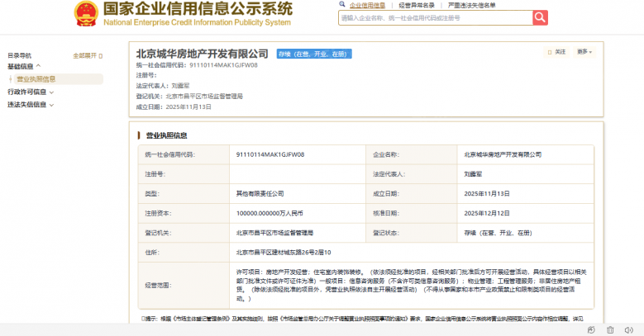Click the 100000.000000万人民币 registered capital value

(x=270, y=213)
